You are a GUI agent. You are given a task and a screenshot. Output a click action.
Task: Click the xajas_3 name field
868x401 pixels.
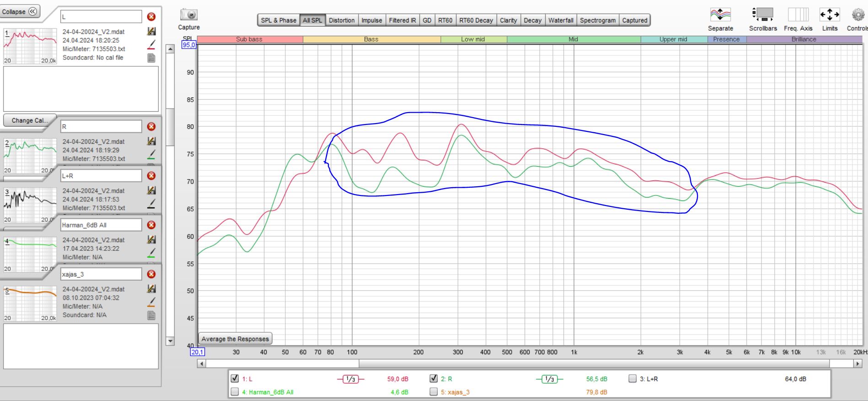click(x=101, y=274)
